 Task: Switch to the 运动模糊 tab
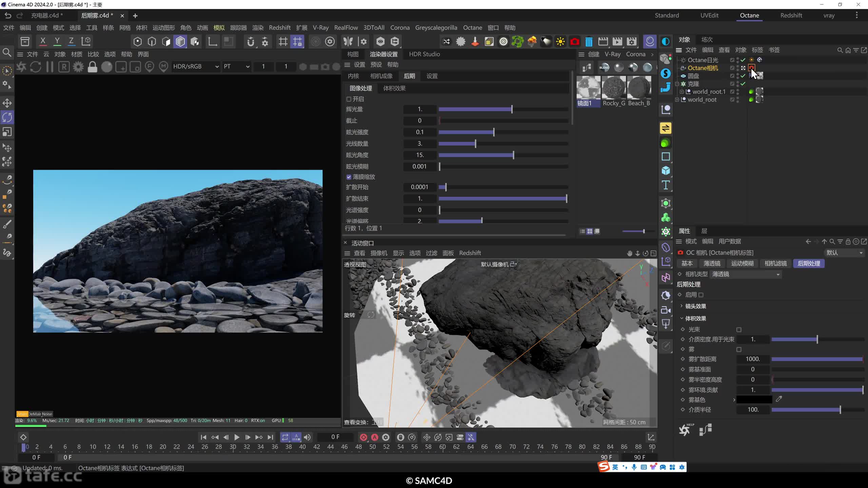click(x=742, y=263)
